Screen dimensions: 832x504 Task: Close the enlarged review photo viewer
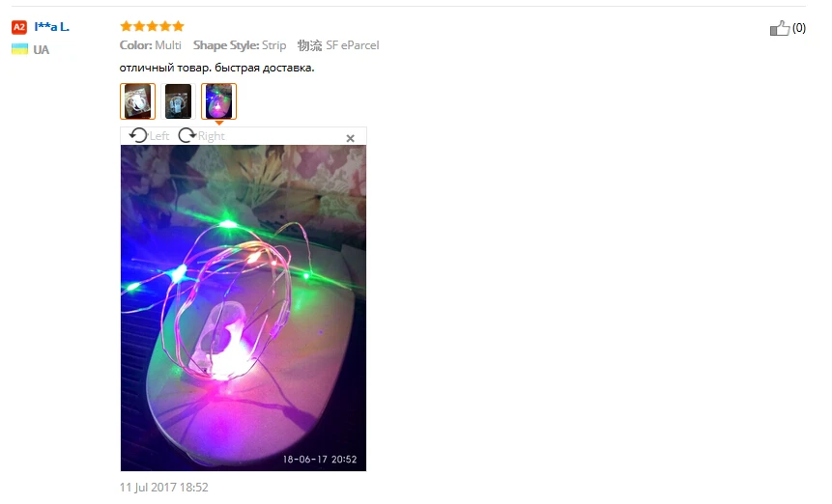(x=350, y=138)
